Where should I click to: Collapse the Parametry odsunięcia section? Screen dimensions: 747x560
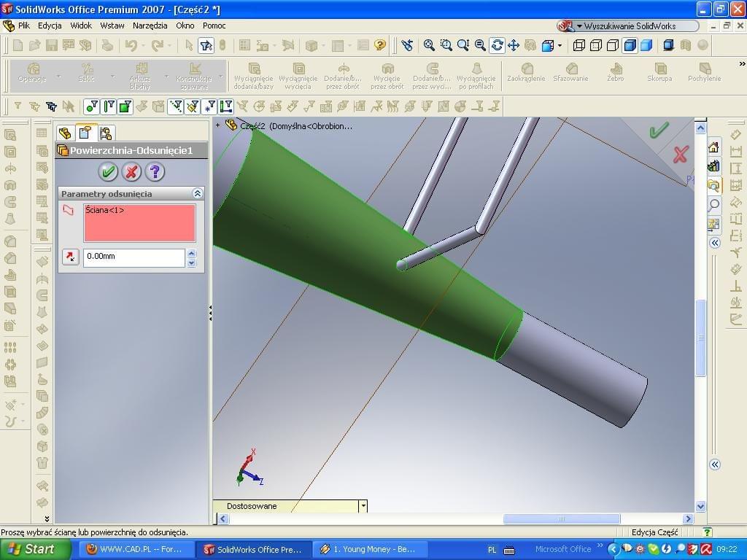197,194
